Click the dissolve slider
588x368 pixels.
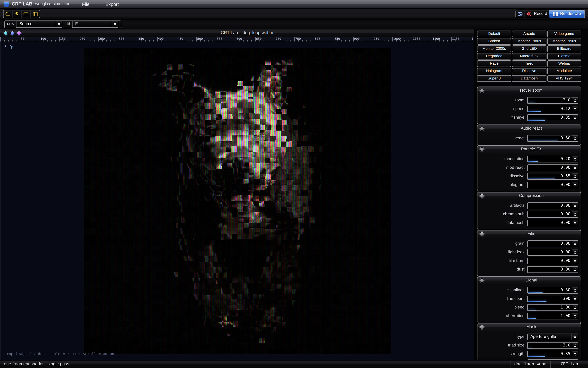(x=550, y=176)
